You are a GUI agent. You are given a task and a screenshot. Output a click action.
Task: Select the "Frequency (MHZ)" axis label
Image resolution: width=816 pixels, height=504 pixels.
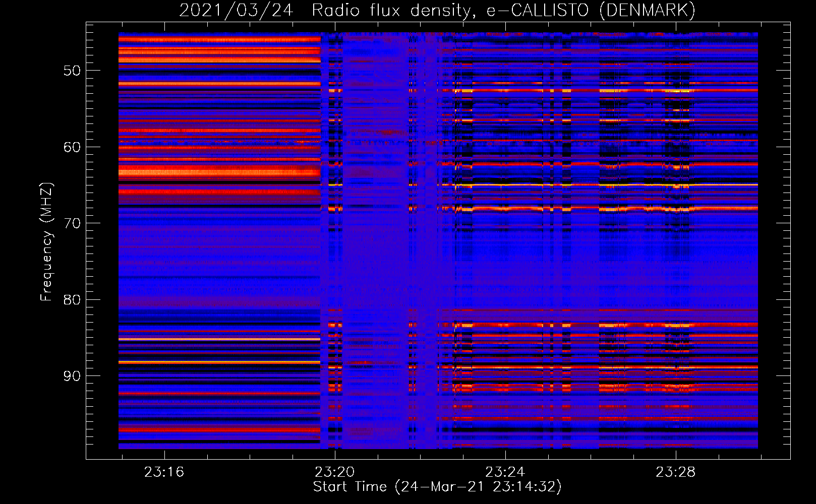(46, 241)
